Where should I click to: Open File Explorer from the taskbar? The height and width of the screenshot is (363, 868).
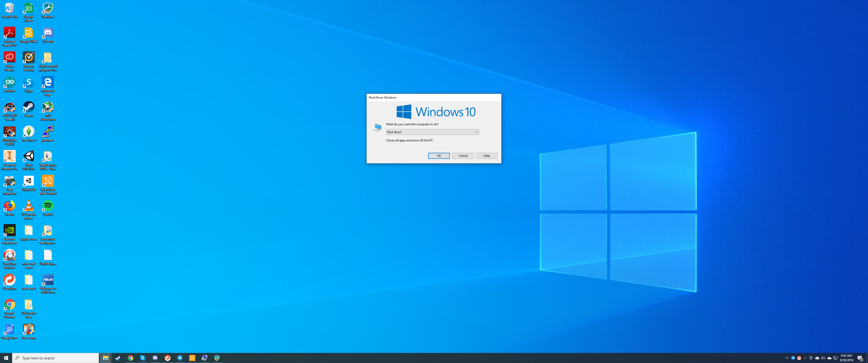click(x=105, y=358)
